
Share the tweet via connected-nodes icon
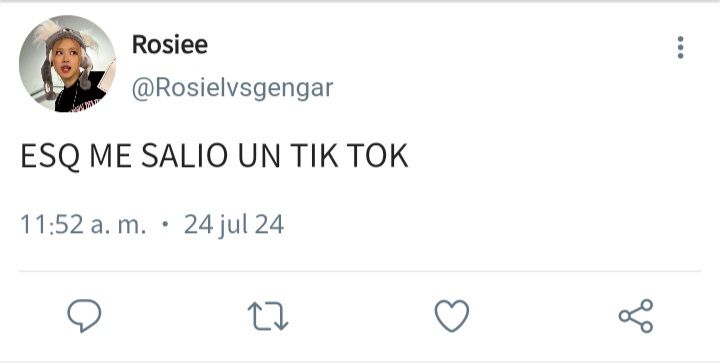pyautogui.click(x=636, y=316)
